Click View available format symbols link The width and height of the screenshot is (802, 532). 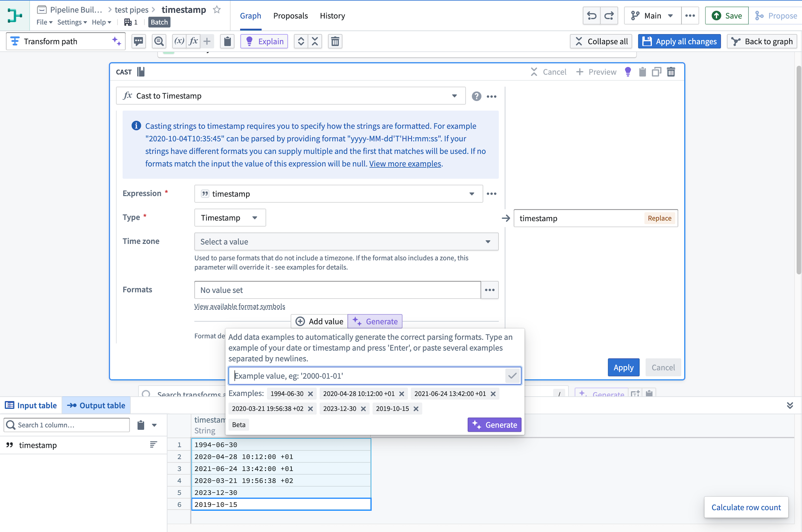[240, 306]
